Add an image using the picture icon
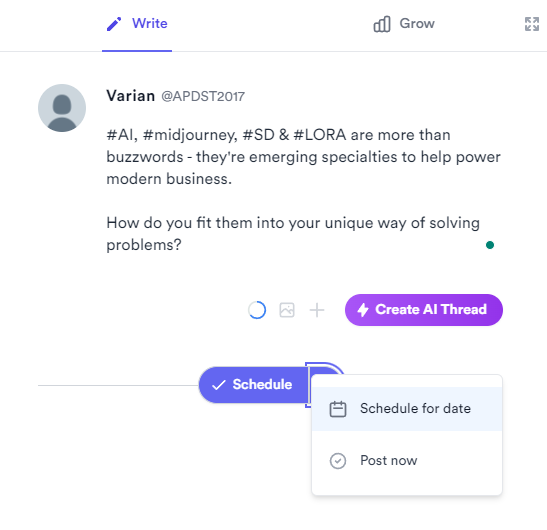Viewport: 547px width, 530px height. (x=287, y=310)
